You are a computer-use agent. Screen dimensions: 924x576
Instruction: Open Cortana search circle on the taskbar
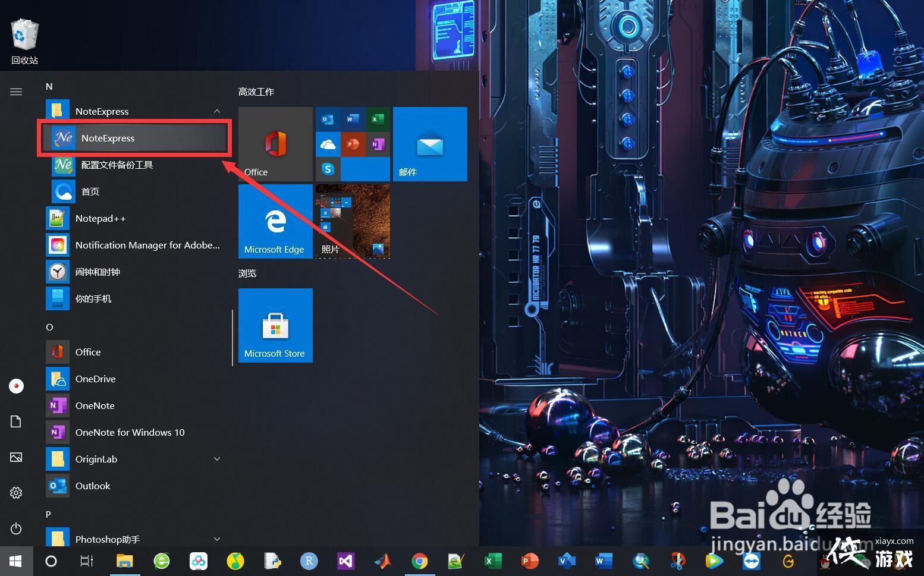[x=51, y=561]
